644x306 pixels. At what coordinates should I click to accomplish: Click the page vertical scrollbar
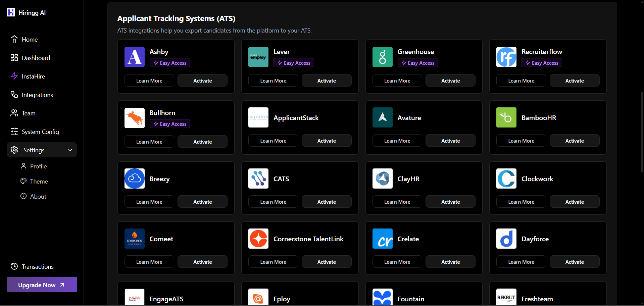pos(642,133)
